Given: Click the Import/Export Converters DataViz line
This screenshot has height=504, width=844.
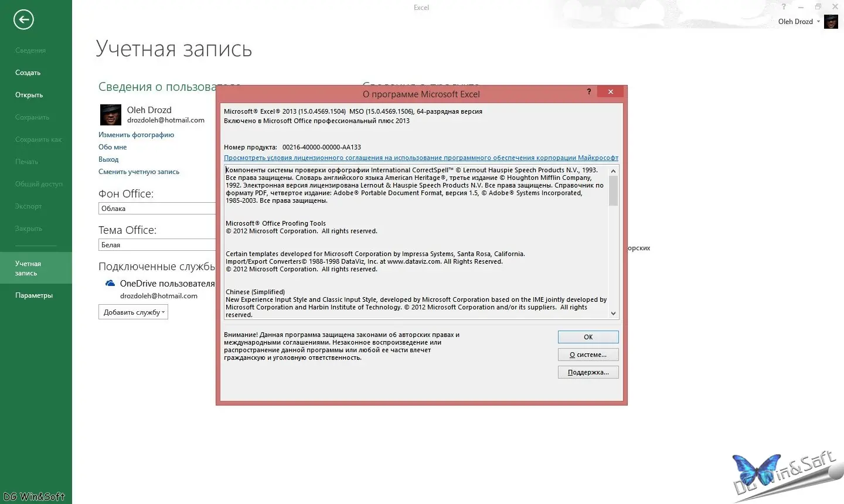Looking at the screenshot, I should pyautogui.click(x=364, y=261).
